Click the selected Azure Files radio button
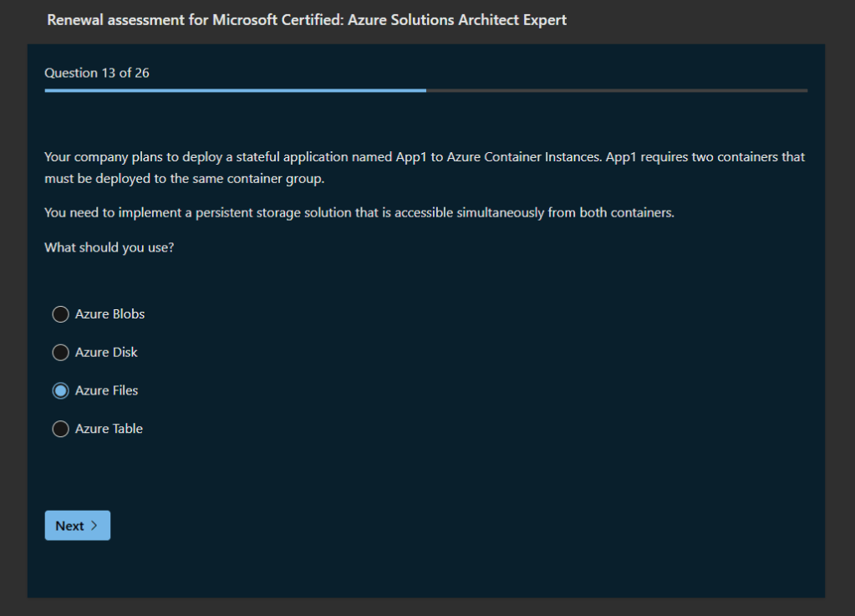 tap(60, 390)
